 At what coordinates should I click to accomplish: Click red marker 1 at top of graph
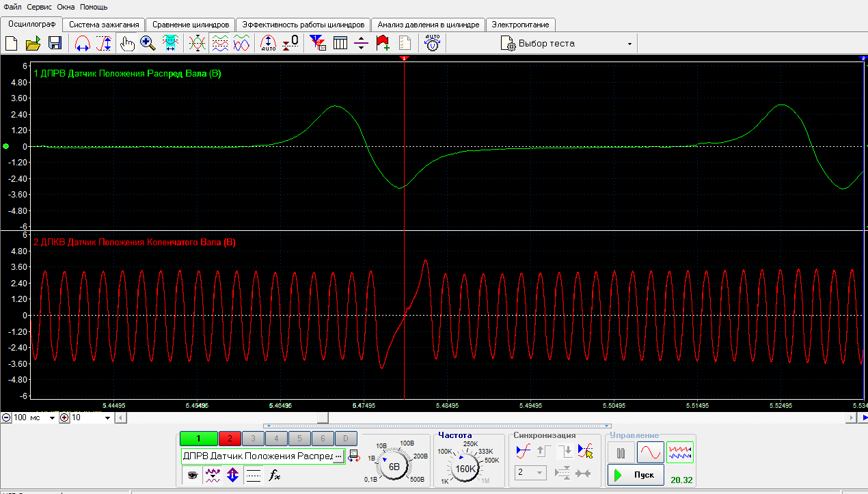(x=404, y=59)
